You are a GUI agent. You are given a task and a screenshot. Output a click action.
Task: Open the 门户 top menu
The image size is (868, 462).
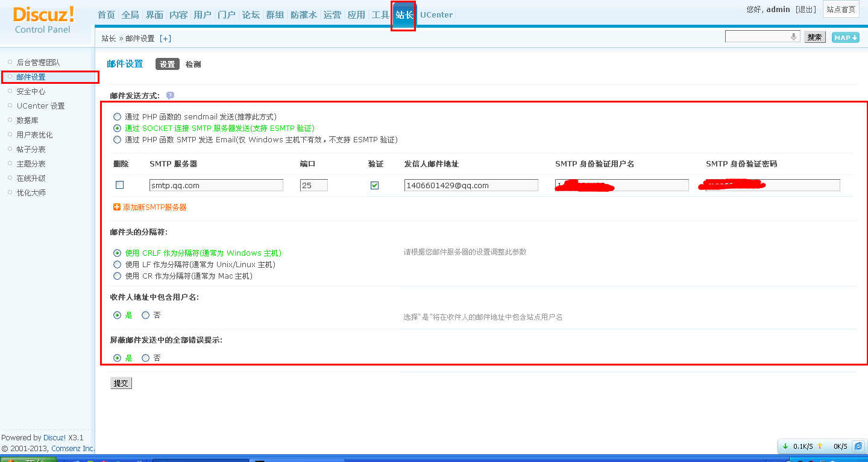pos(227,15)
